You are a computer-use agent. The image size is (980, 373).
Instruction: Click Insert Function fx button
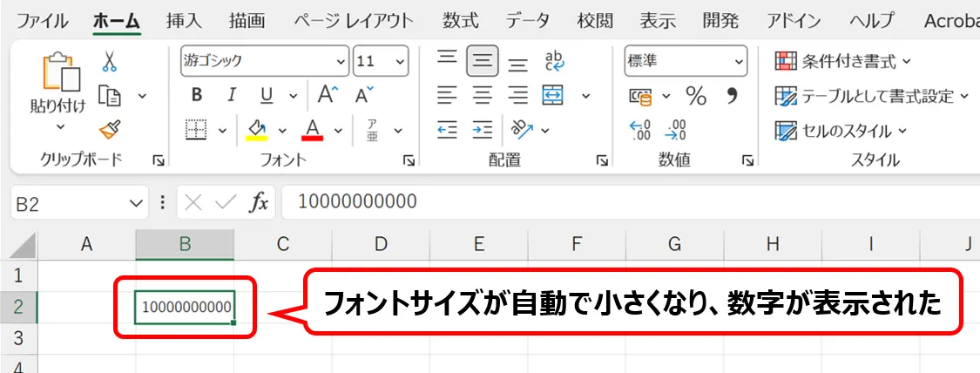pyautogui.click(x=260, y=202)
